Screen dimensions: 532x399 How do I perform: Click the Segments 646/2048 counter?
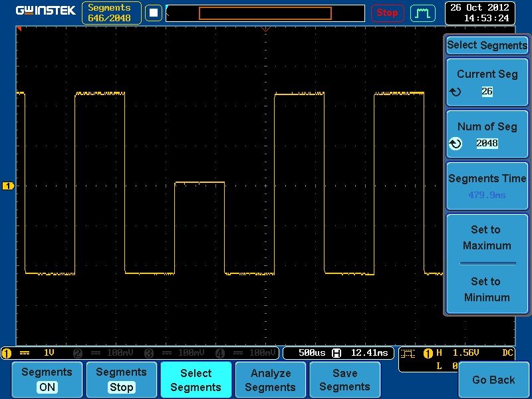pos(112,13)
